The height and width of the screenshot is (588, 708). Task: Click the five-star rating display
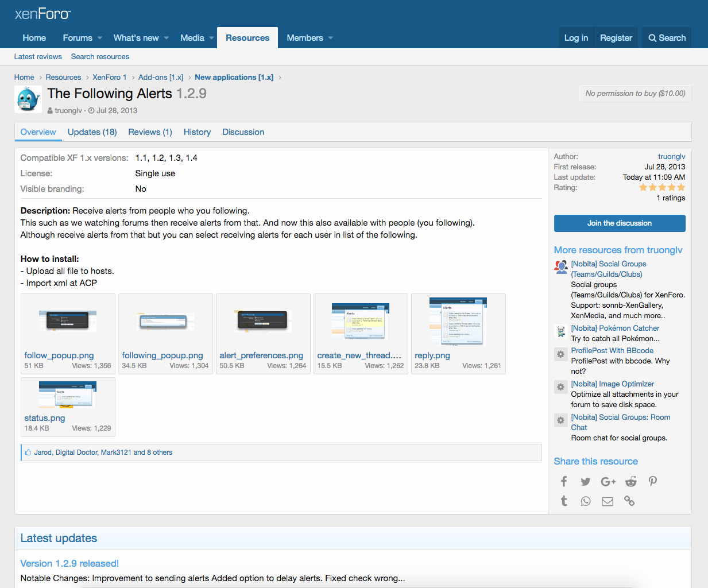click(661, 188)
